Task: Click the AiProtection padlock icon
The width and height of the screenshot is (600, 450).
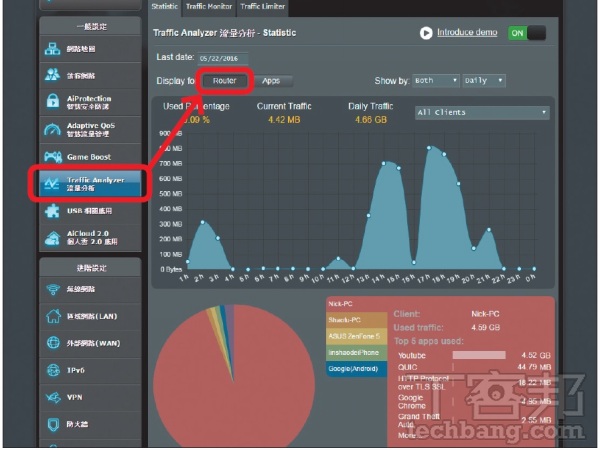Action: 53,102
